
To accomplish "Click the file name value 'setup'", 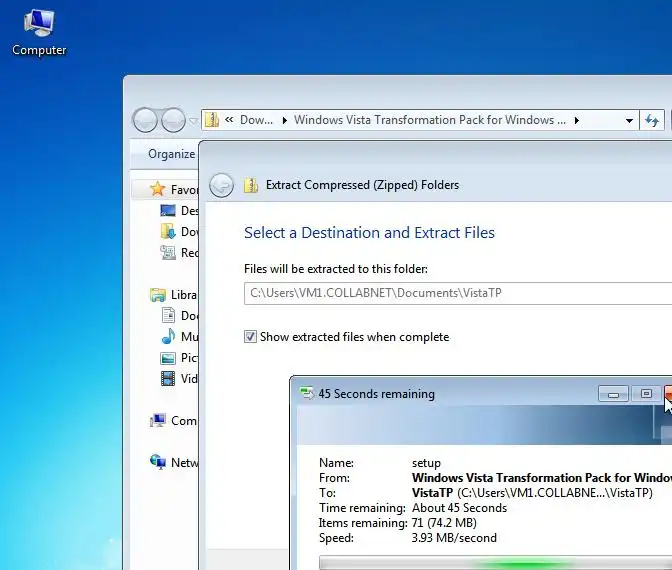I will click(426, 463).
